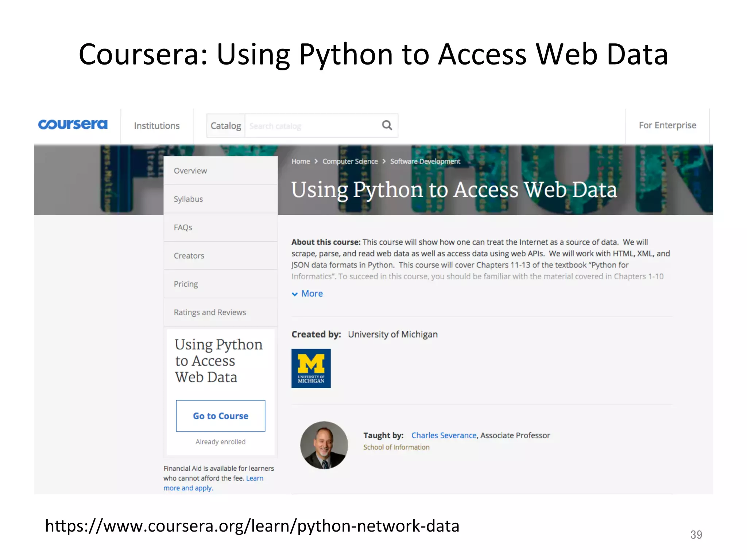Click School of Information text
747x560 pixels.
click(396, 447)
